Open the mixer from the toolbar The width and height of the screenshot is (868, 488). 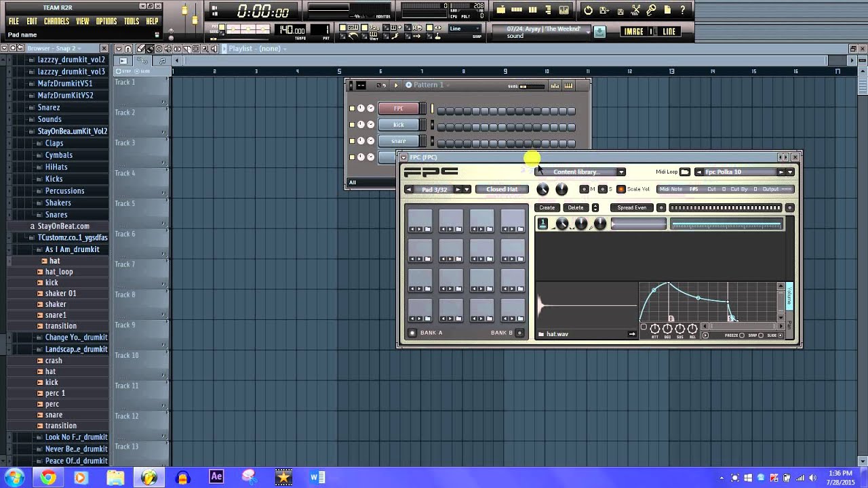click(564, 10)
